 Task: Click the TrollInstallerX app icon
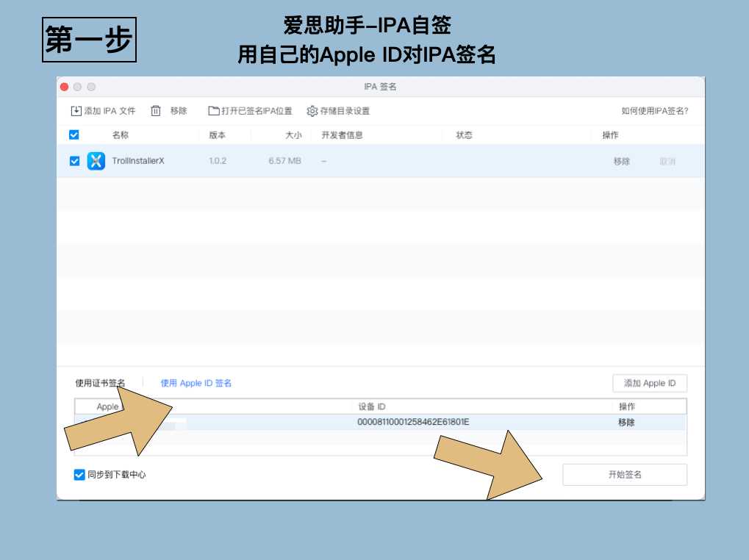[x=96, y=161]
